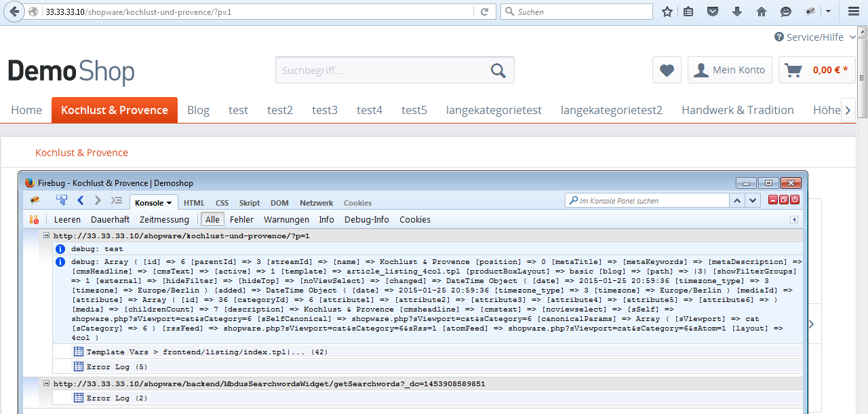Activate Firebug element inspector arrow

62,200
